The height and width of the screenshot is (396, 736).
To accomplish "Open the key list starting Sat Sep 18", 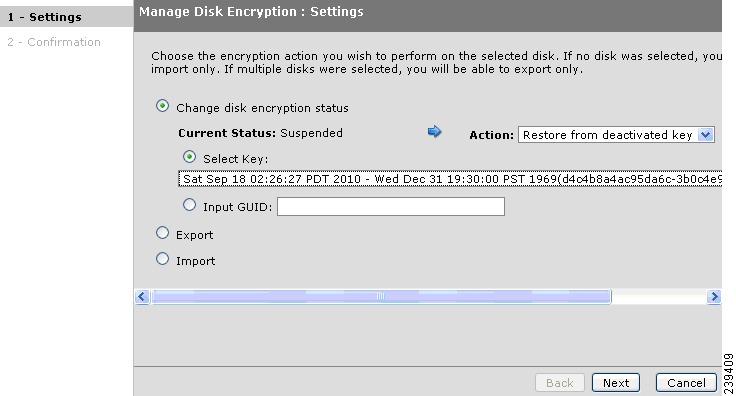I will coord(450,179).
